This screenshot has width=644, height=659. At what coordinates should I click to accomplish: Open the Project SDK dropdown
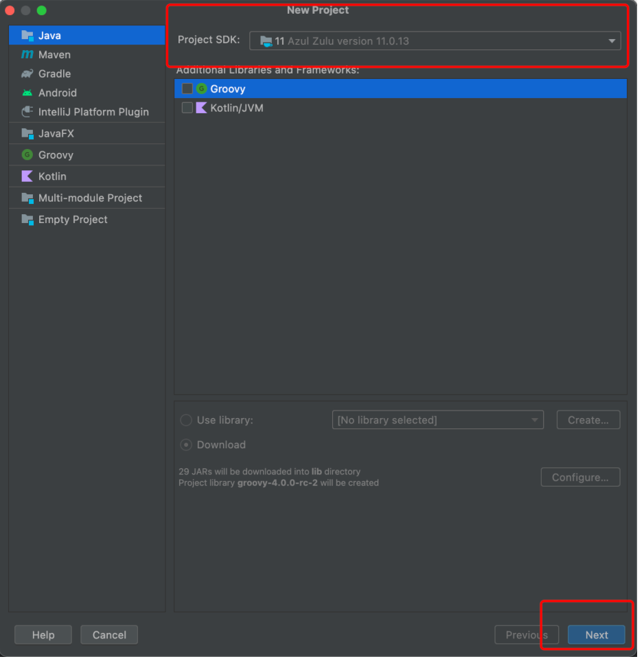pos(436,41)
